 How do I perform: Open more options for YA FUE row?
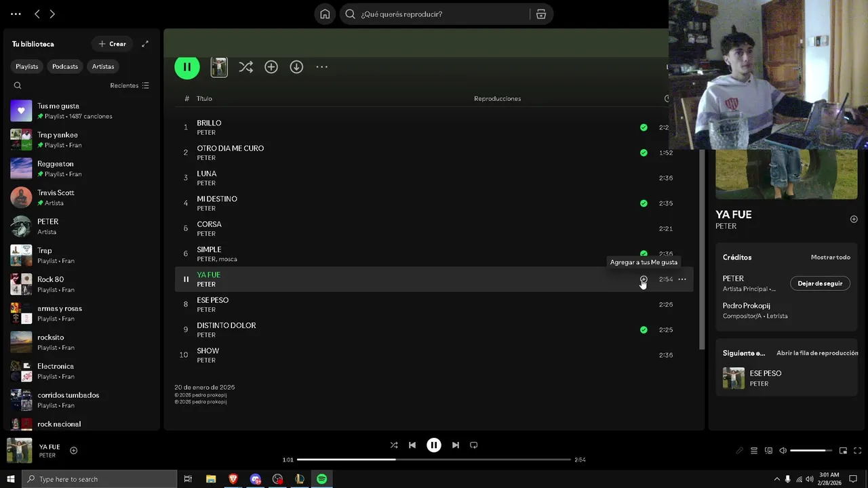coord(682,279)
